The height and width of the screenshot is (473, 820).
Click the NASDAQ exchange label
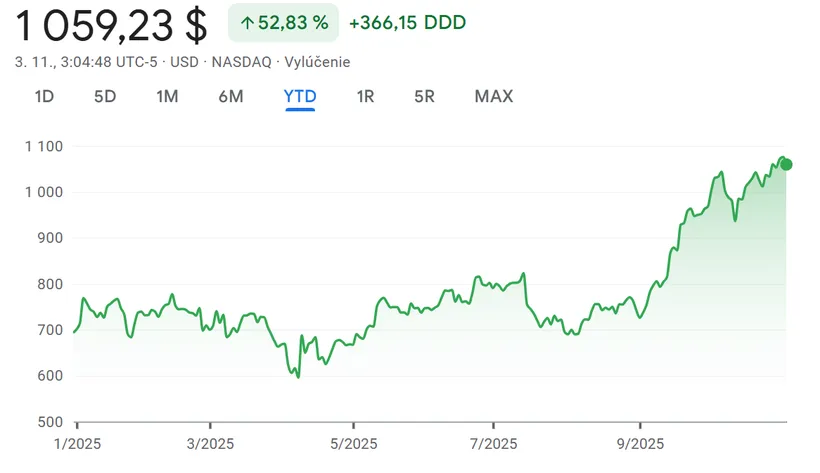point(241,62)
